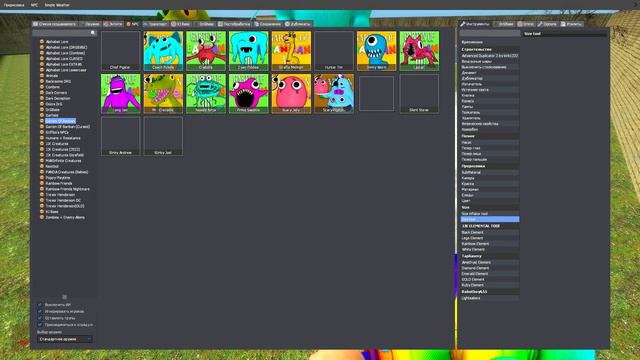640x360 pixels.
Task: Select the Rainbow Element tool
Action: (x=490, y=244)
